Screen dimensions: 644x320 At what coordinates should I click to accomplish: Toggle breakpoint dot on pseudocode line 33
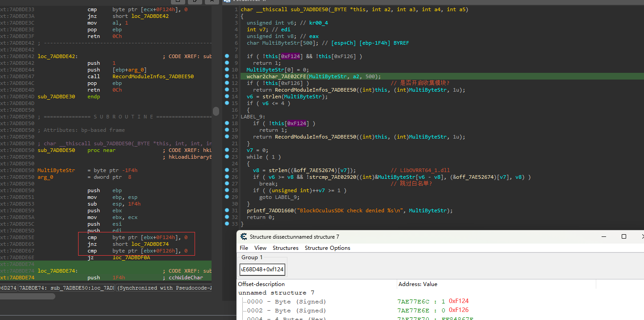[227, 224]
